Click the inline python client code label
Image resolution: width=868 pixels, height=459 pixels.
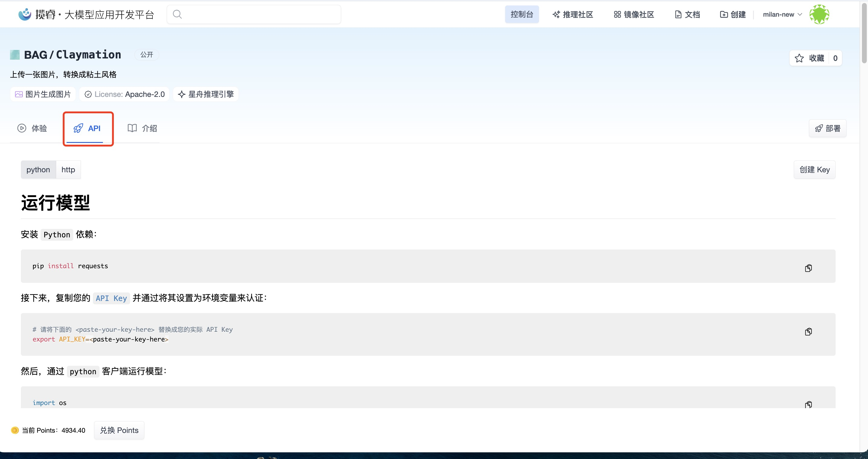(83, 371)
